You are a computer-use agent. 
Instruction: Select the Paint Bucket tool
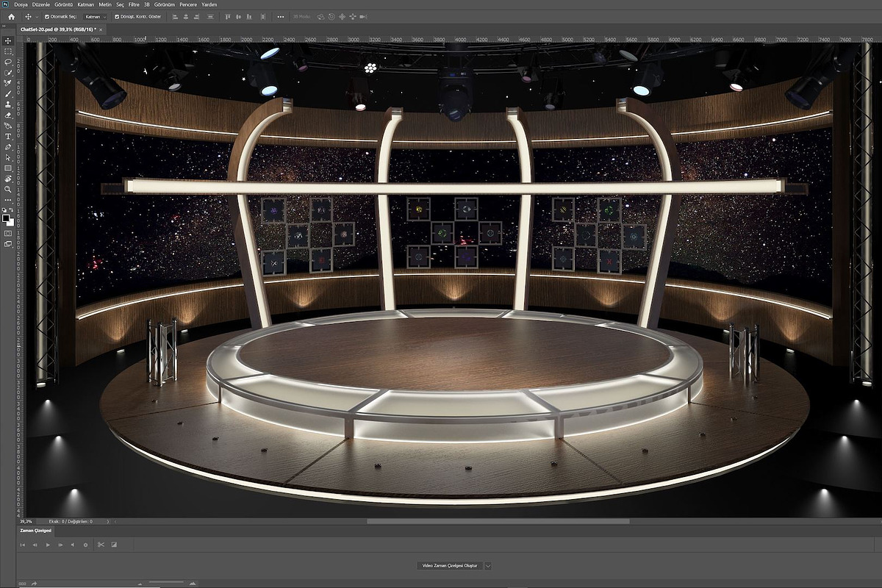[x=8, y=126]
